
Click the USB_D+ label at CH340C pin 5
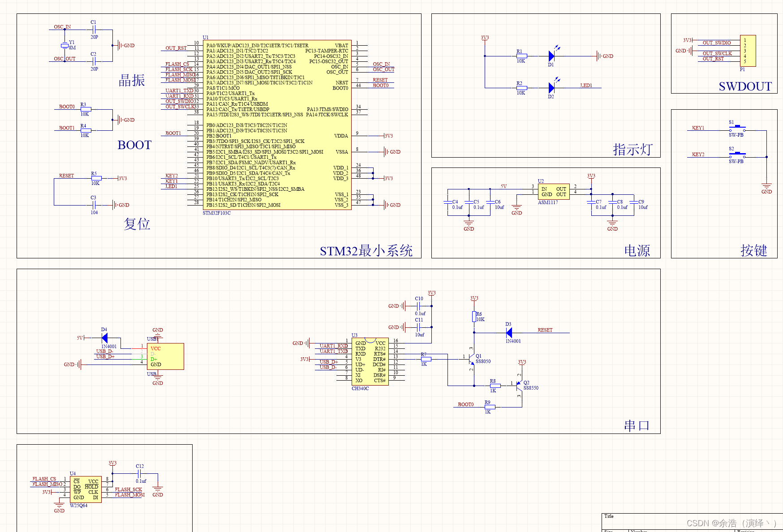[x=329, y=362]
